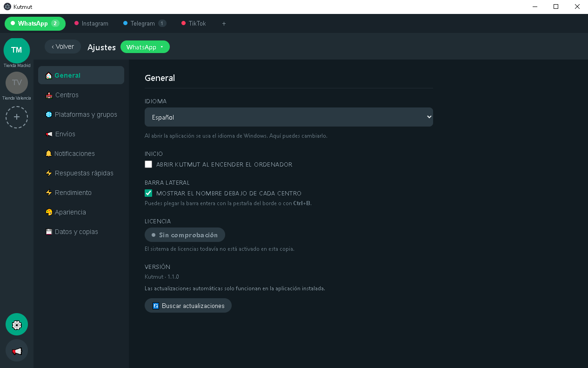Open the Notificaciones settings section
Screen dimensions: 588x368
[81, 154]
